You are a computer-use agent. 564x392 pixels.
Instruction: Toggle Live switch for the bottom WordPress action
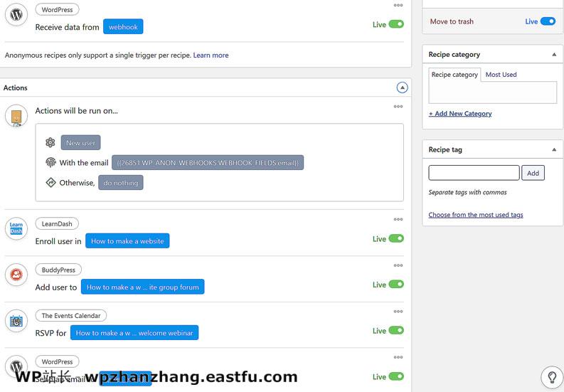point(396,376)
